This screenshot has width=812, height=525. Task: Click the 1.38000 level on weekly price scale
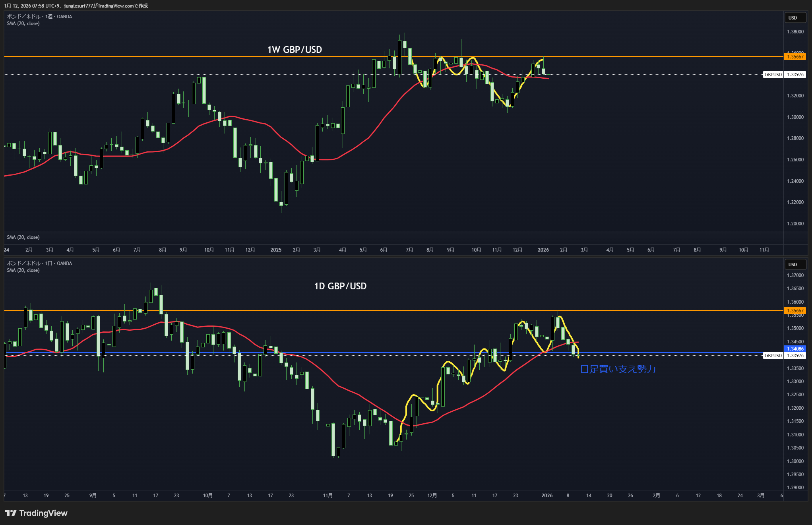pyautogui.click(x=795, y=32)
